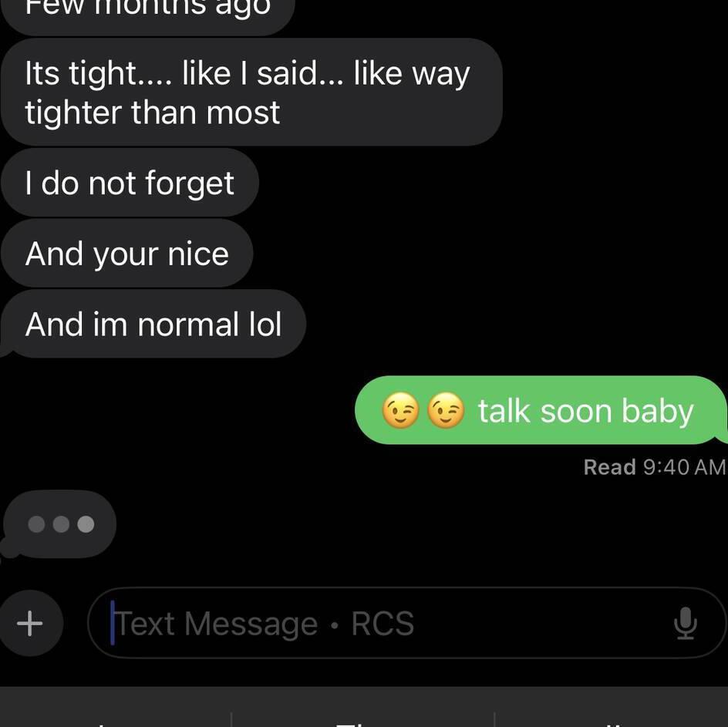Select the 'I do not forget' message
This screenshot has width=728, height=727.
[130, 183]
